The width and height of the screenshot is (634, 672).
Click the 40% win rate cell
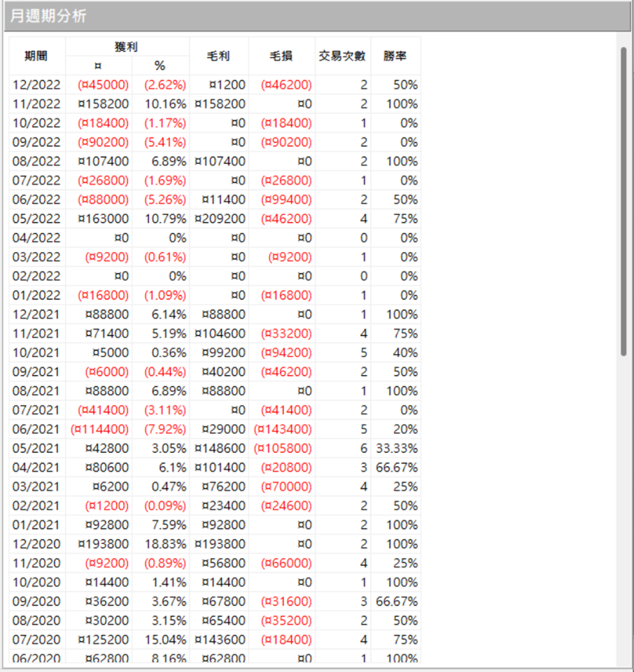coord(405,353)
